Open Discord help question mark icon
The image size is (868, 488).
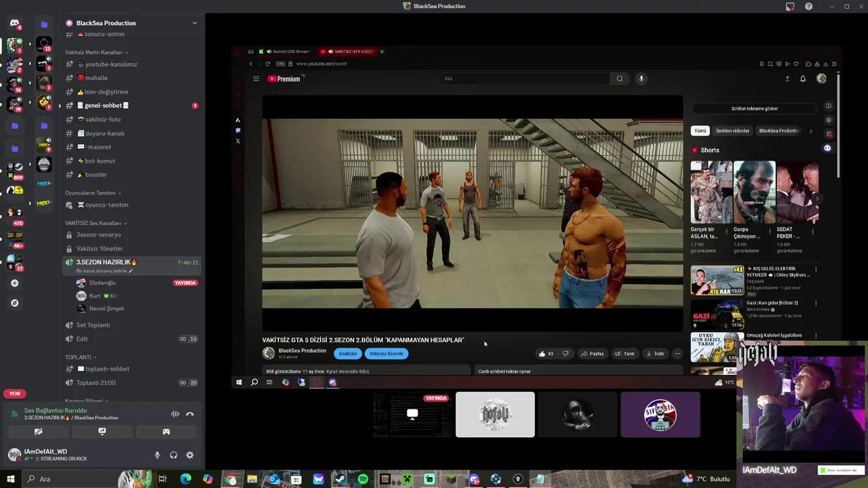click(x=809, y=6)
